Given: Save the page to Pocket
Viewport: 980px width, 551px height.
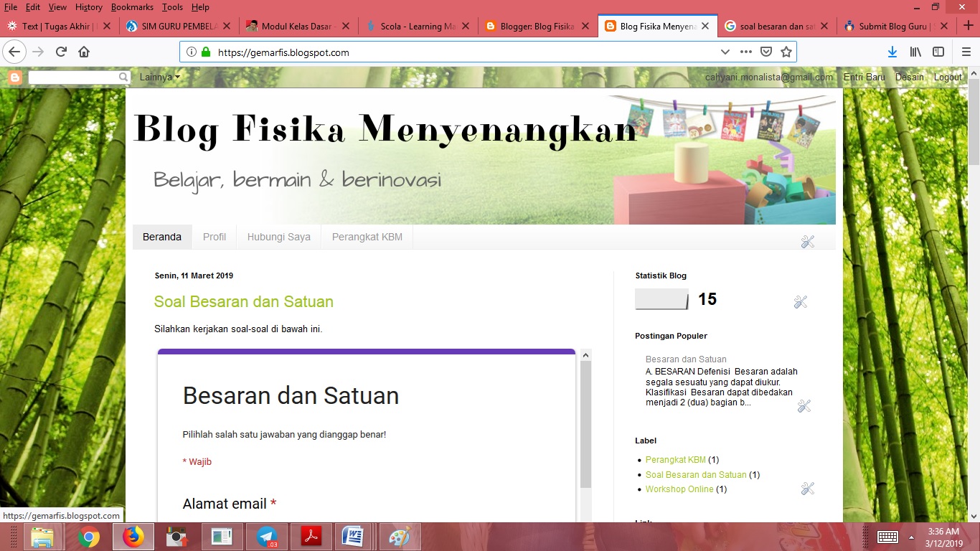Looking at the screenshot, I should [766, 52].
